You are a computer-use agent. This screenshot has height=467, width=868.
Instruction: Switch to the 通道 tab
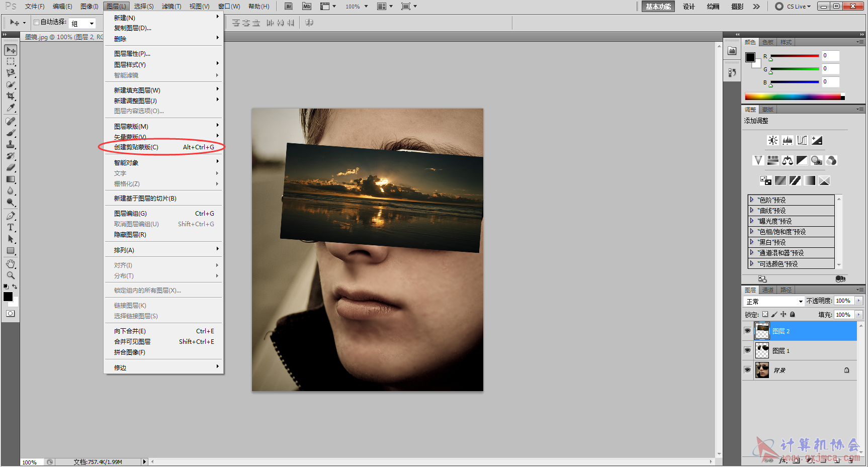pos(767,290)
